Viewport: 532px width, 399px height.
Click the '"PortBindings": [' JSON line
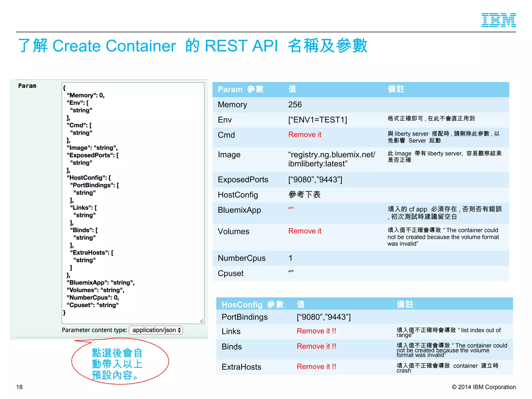coord(95,185)
